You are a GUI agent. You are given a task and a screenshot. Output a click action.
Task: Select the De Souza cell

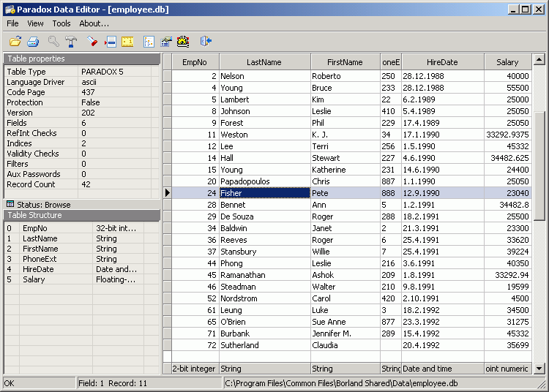coord(265,216)
